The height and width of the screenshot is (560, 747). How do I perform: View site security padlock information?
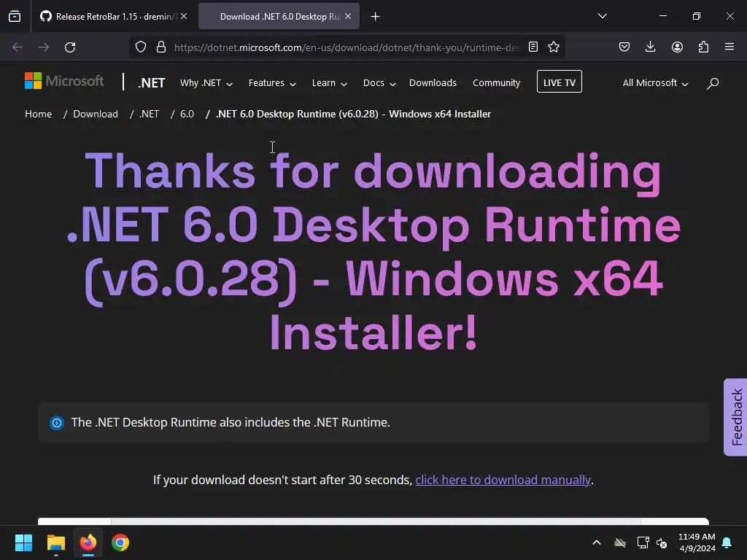(x=161, y=47)
